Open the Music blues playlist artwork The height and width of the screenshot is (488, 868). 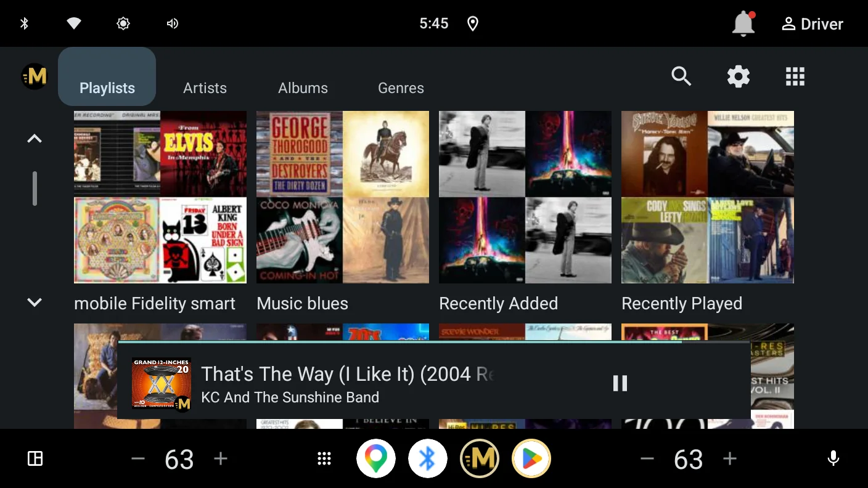(343, 197)
